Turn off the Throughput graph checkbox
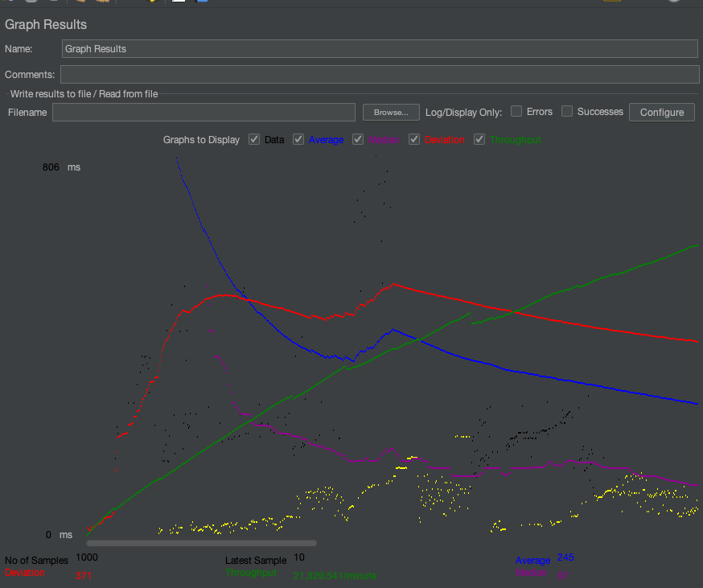703x588 pixels. tap(479, 139)
